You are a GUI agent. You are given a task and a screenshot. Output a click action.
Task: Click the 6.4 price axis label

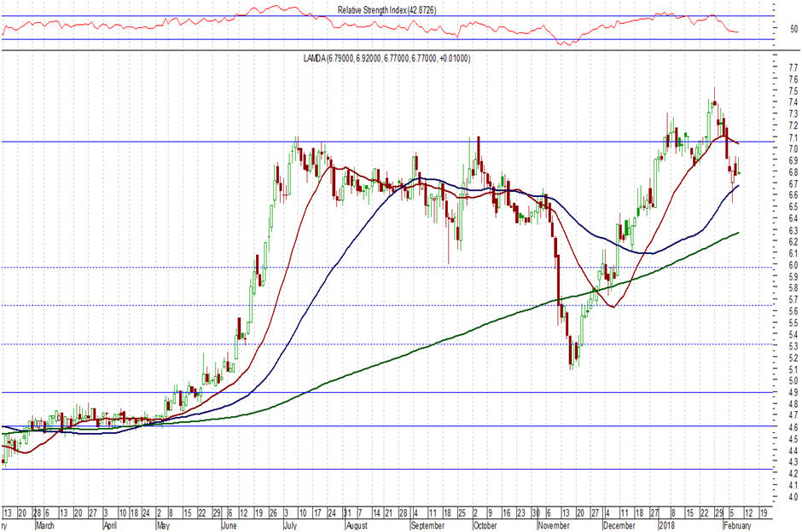[793, 218]
